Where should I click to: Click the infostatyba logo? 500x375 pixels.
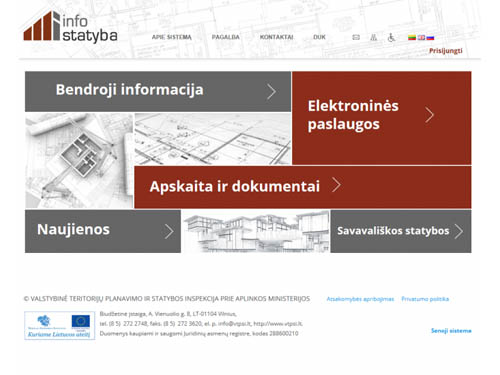[70, 27]
